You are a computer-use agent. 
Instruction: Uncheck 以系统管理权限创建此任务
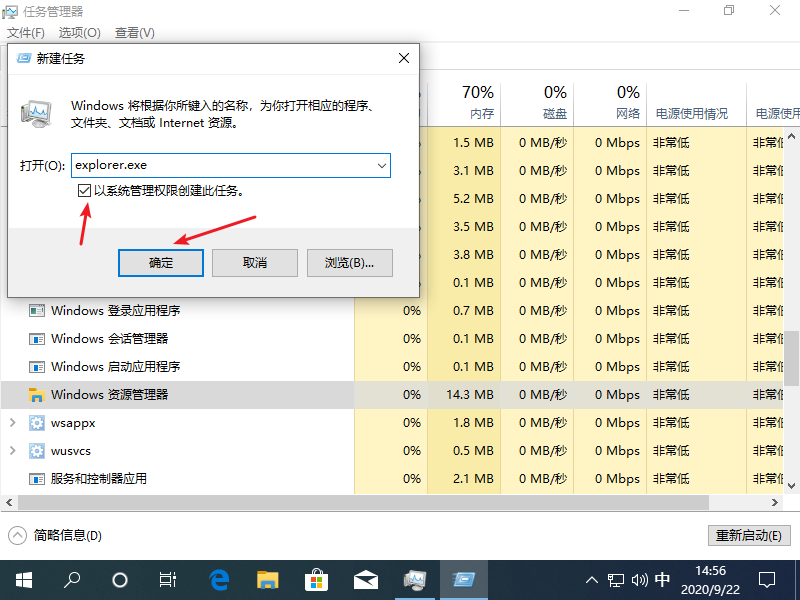click(84, 190)
